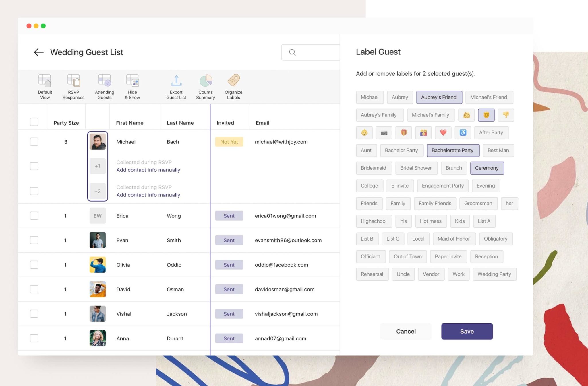Check the box for Erica Wong

(x=34, y=216)
